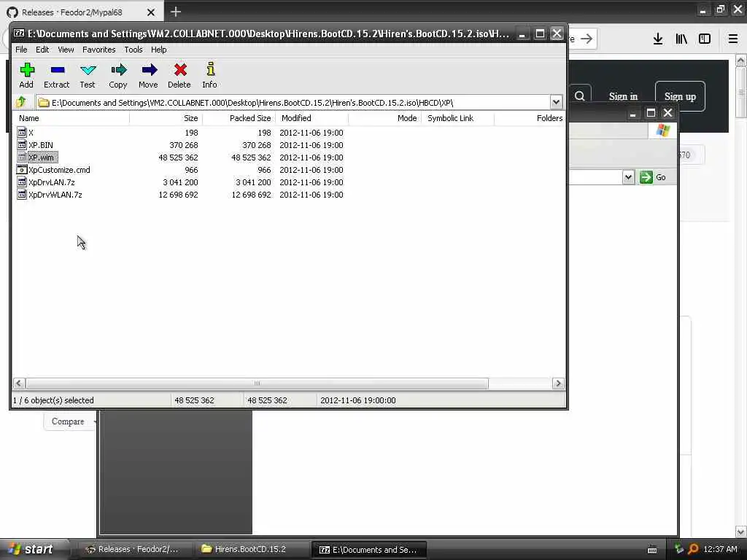Image resolution: width=747 pixels, height=560 pixels.
Task: Click the XpDrvLAN.7z file name
Action: pos(52,182)
